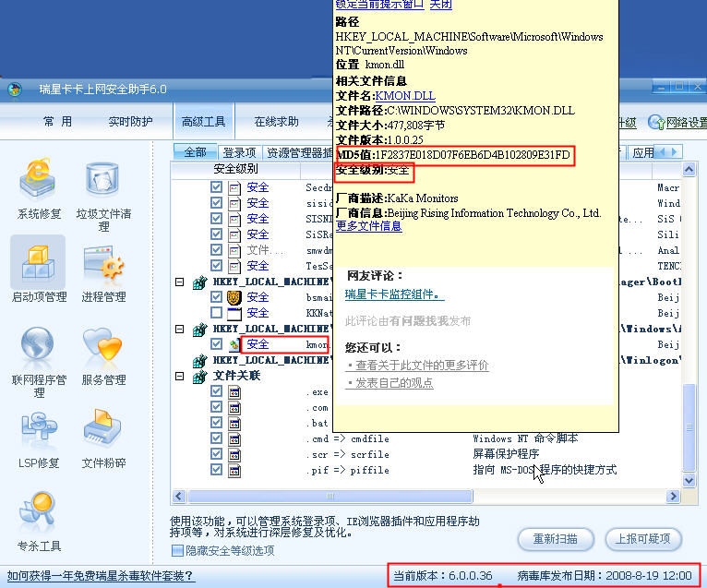Click the 安全级别 column header
The width and height of the screenshot is (707, 588).
[x=235, y=169]
